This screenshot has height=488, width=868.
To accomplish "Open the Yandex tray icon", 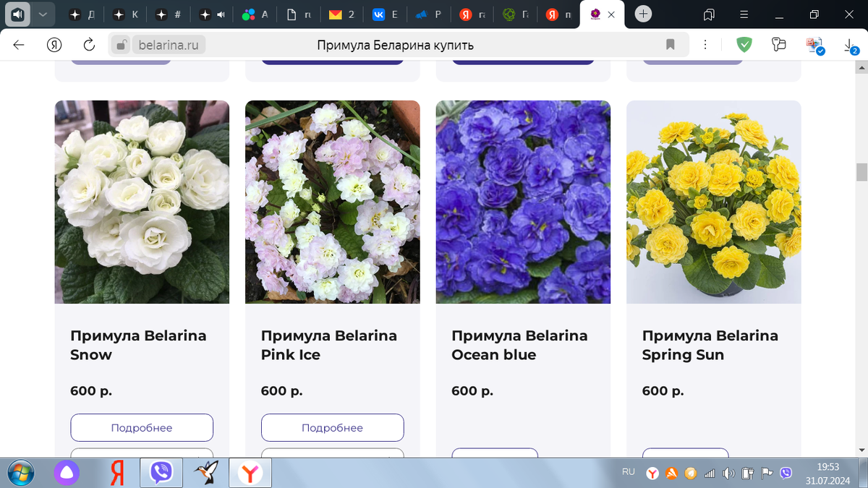I will click(x=652, y=474).
